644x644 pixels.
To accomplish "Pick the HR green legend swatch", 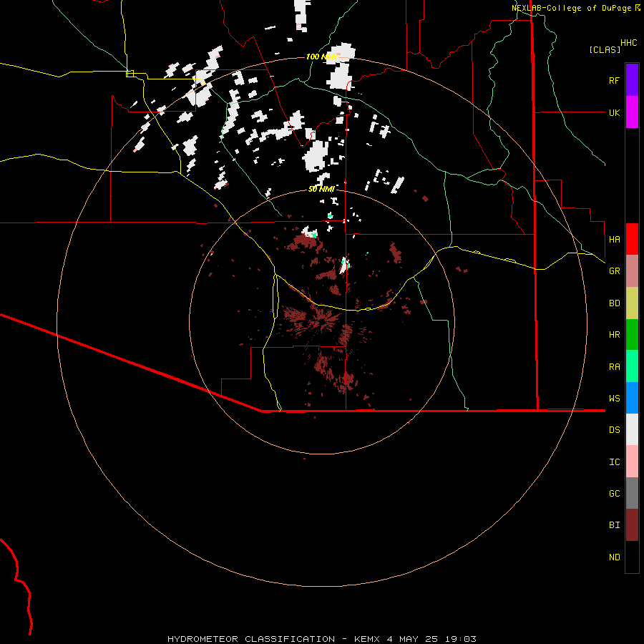I will (x=632, y=335).
